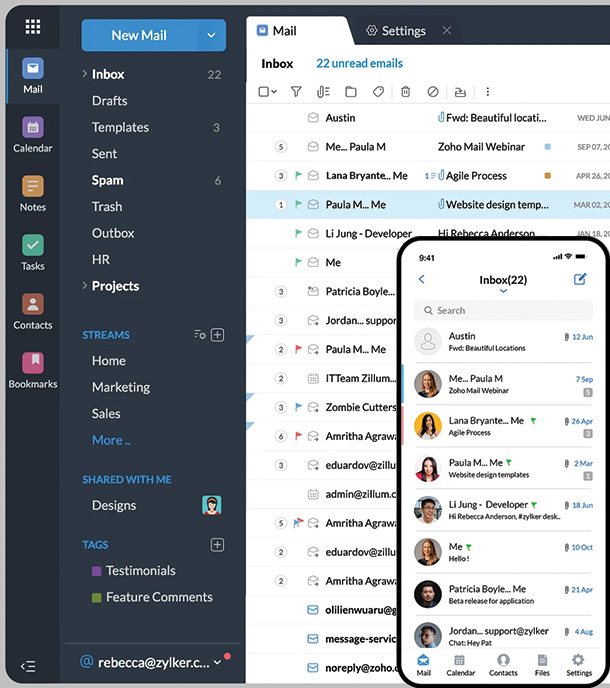The height and width of the screenshot is (688, 610).
Task: Tap Calendar tab in phone bottom bar
Action: click(460, 665)
